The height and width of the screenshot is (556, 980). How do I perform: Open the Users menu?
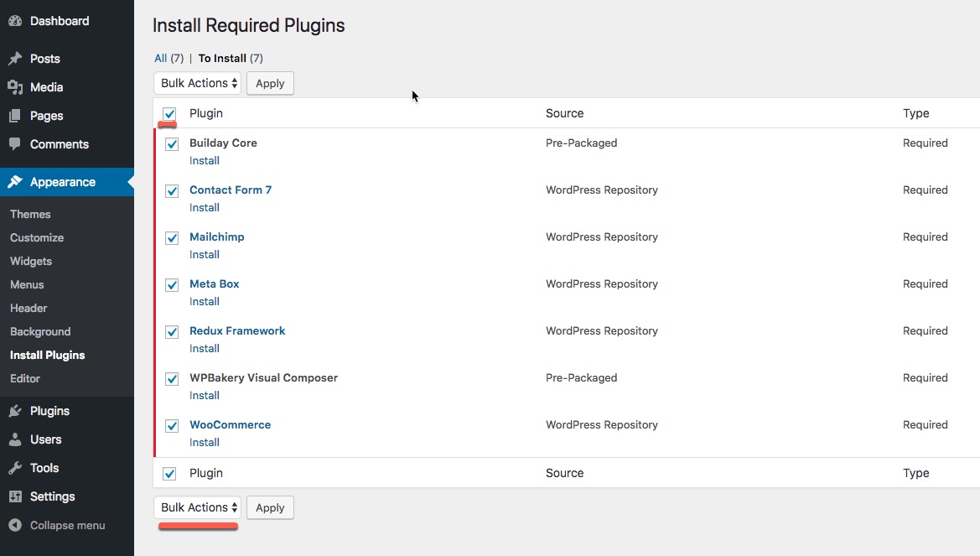tap(45, 439)
